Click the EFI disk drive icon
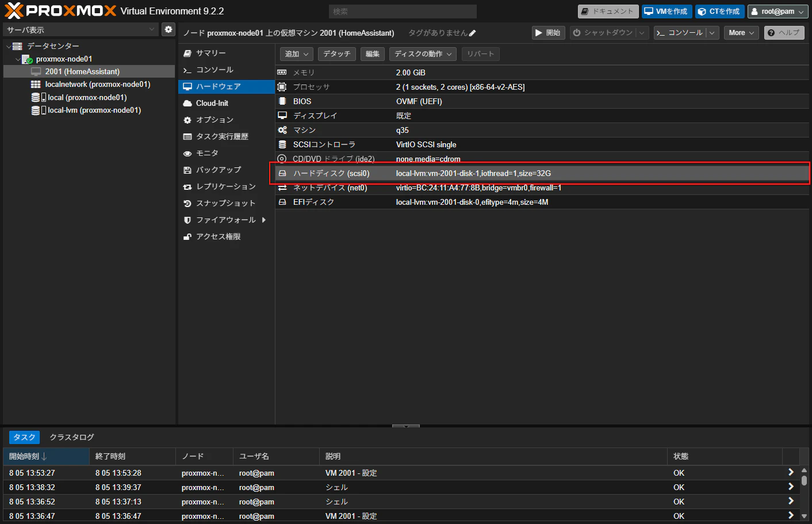This screenshot has width=812, height=524. pyautogui.click(x=282, y=202)
